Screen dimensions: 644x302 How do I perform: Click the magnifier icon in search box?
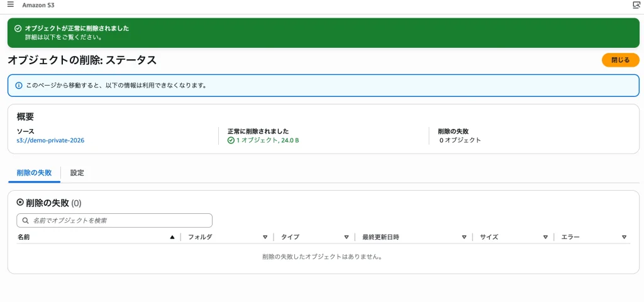pos(25,221)
